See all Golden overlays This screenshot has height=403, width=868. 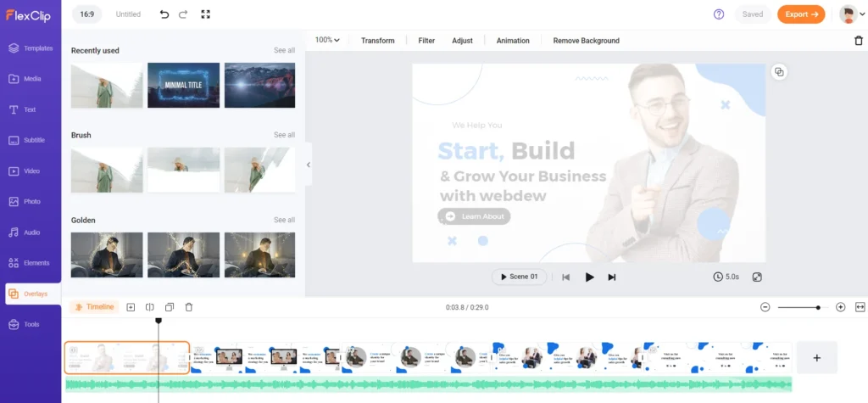[284, 220]
